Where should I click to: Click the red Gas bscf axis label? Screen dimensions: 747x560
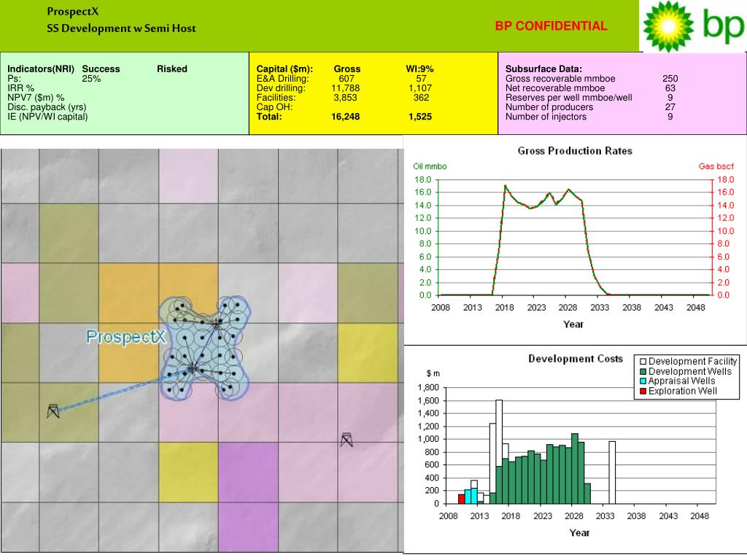[716, 166]
